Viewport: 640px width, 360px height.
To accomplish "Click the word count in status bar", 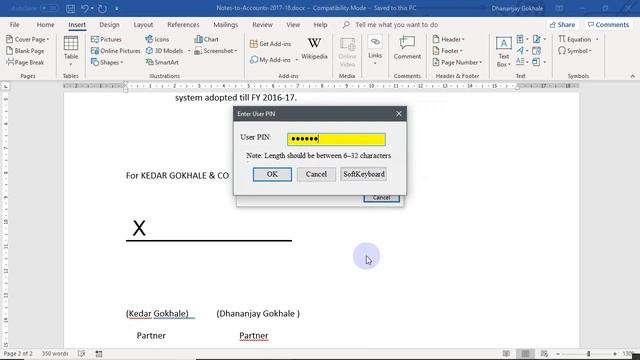I will click(x=55, y=353).
